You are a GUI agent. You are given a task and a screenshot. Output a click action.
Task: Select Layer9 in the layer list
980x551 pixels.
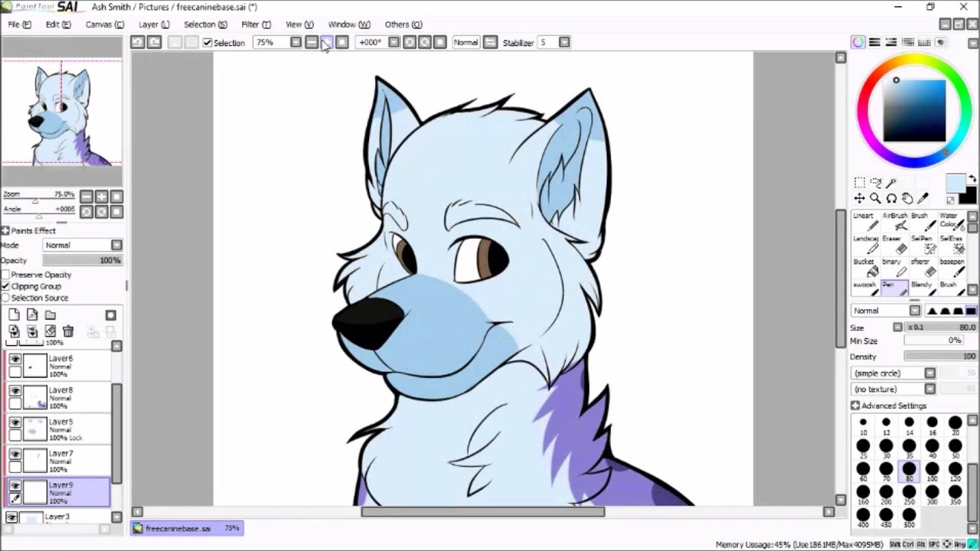pyautogui.click(x=59, y=493)
